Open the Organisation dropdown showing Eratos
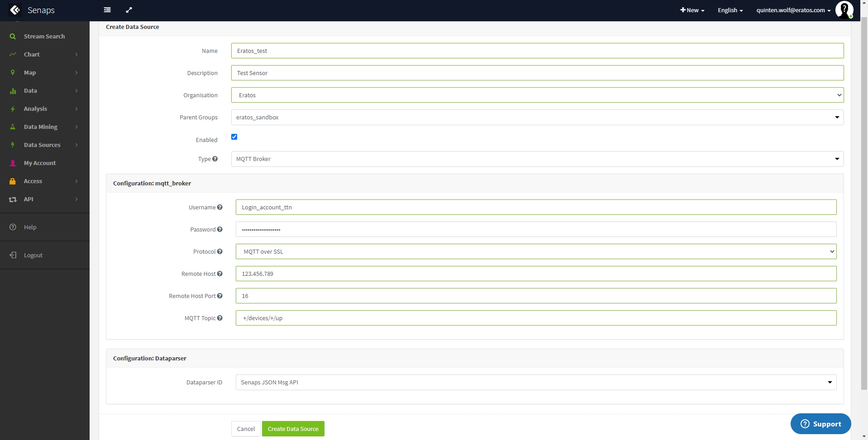 coord(537,95)
